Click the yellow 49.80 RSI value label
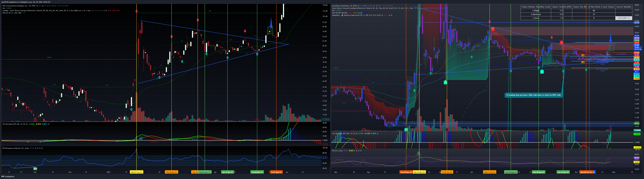This screenshot has width=644, height=179. tap(637, 162)
